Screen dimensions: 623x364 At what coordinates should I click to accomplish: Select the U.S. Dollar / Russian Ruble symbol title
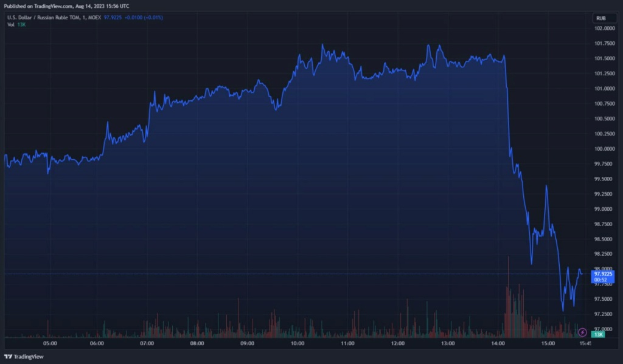tap(54, 18)
